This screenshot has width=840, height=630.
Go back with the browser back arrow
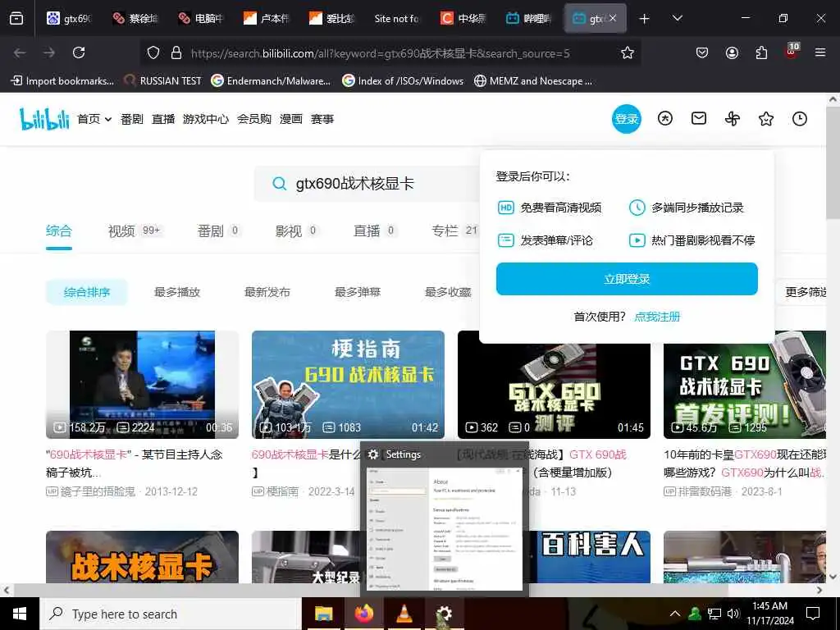[x=20, y=52]
